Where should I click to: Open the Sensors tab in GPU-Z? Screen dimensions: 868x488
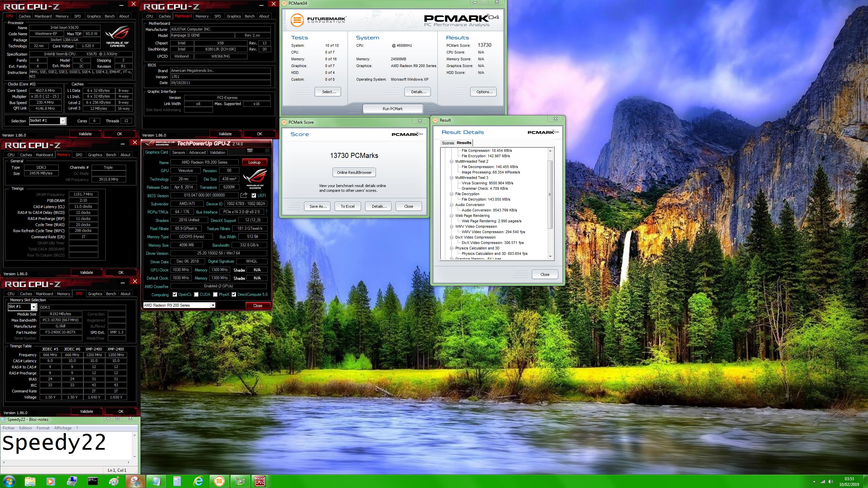[178, 152]
